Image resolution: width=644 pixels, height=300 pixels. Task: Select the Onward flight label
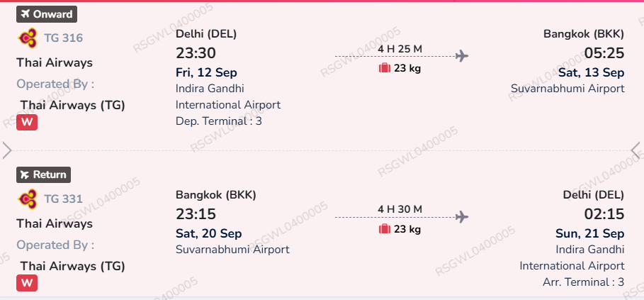[47, 14]
